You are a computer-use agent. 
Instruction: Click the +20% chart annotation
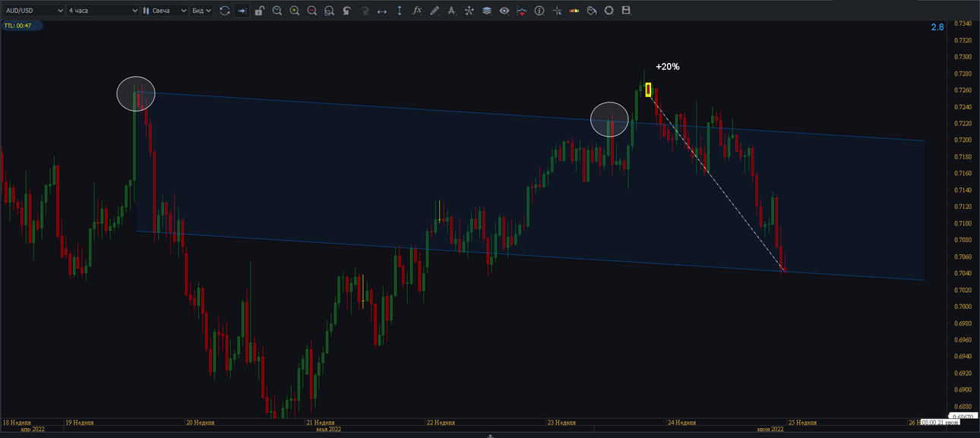[x=668, y=67]
